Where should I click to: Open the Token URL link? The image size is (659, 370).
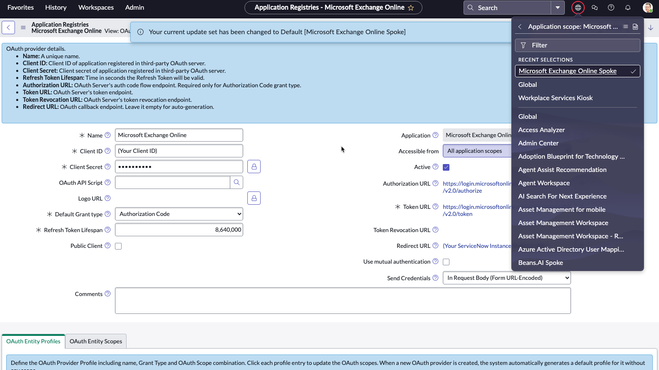[477, 210]
